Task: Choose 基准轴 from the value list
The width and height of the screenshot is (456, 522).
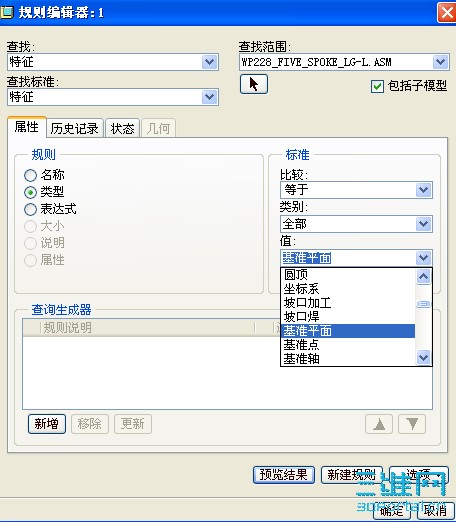Action: click(348, 359)
